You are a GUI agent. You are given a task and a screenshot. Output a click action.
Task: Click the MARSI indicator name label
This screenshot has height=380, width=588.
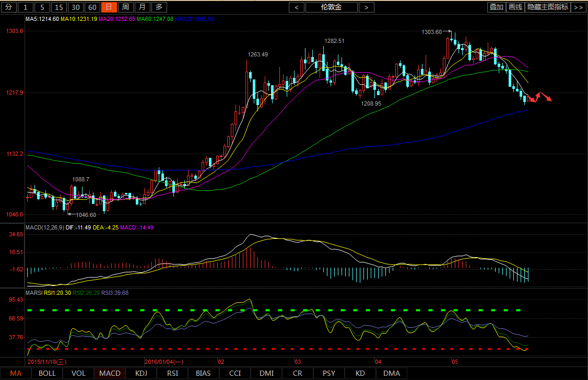coord(34,293)
